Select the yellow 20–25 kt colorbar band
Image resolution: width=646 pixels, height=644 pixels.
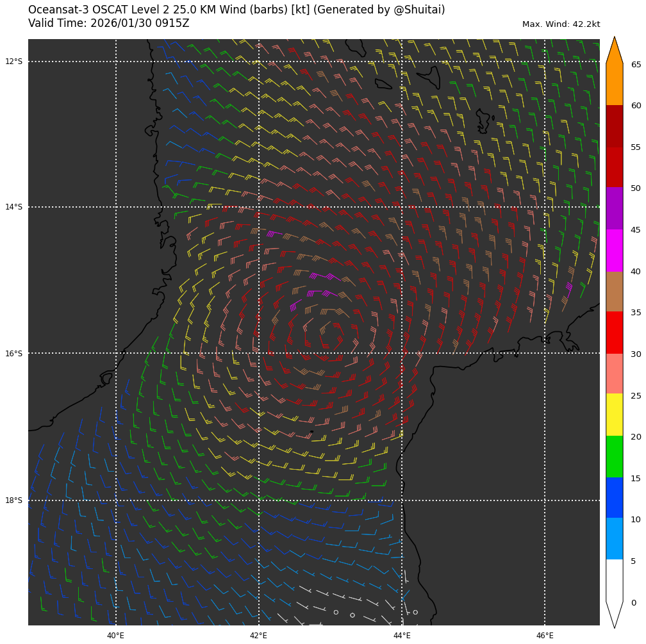[614, 415]
